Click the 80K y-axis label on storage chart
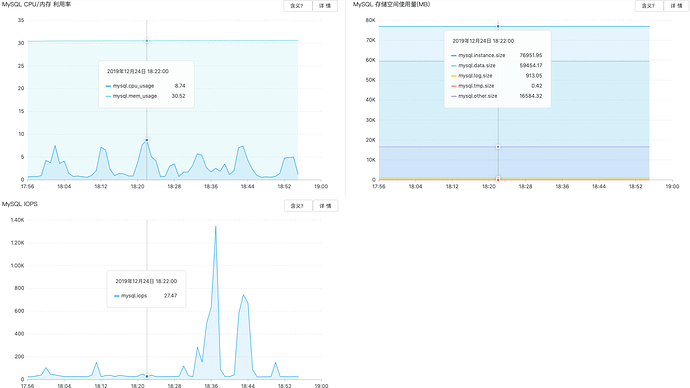The width and height of the screenshot is (690, 388). click(x=371, y=20)
